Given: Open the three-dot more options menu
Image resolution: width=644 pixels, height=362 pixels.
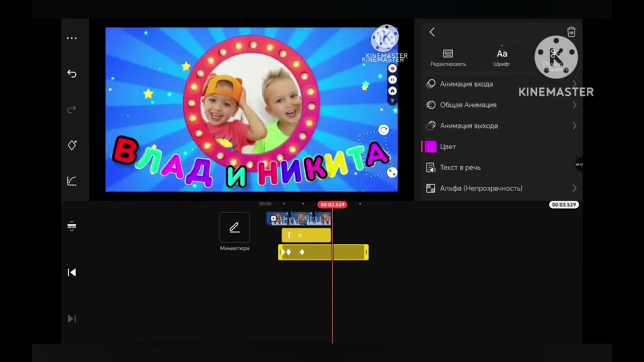Looking at the screenshot, I should coord(72,38).
